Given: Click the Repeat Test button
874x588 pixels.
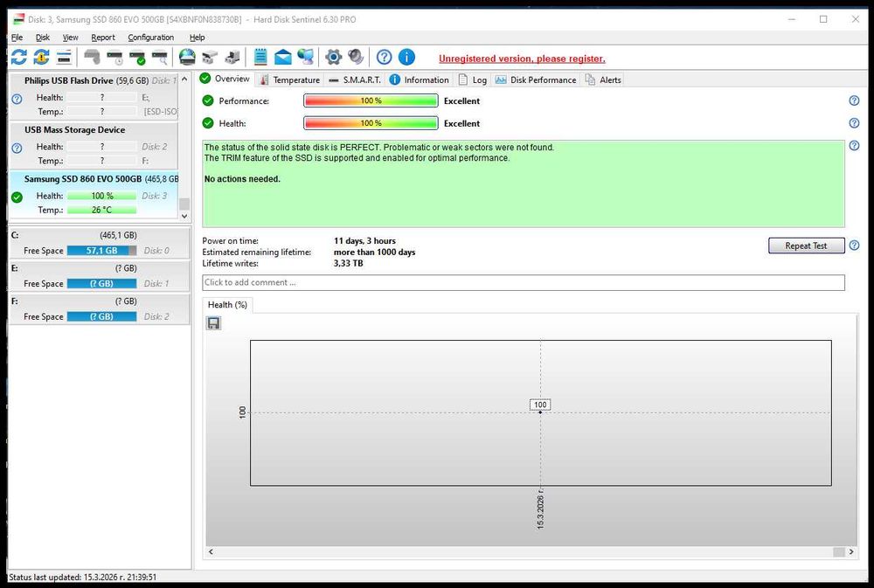Looking at the screenshot, I should 806,246.
